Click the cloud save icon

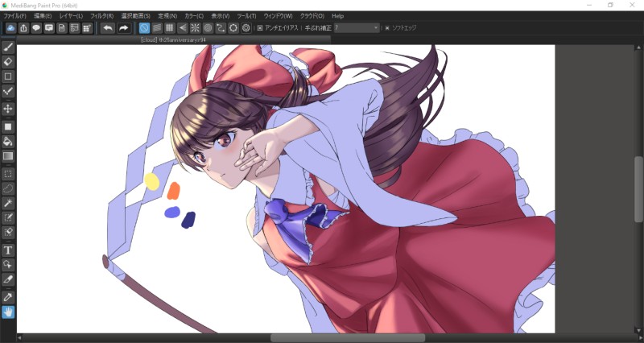point(11,28)
